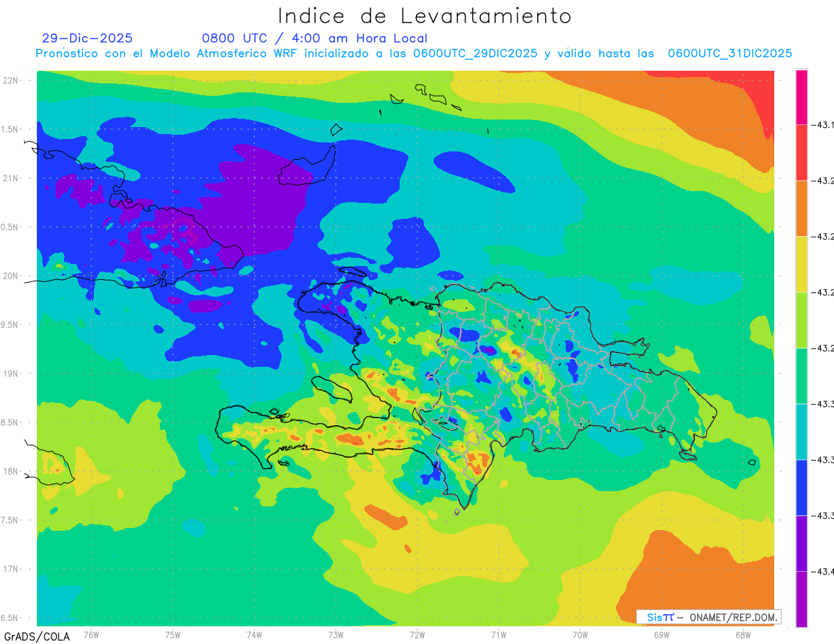834x644 pixels.
Task: Pick the orange segment of the color scale
Action: pyautogui.click(x=801, y=208)
